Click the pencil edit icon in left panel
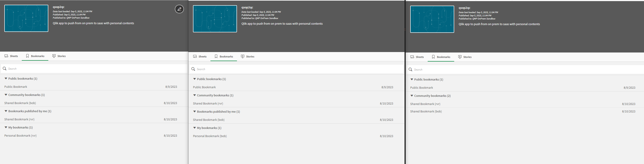This screenshot has width=644, height=164. [179, 9]
